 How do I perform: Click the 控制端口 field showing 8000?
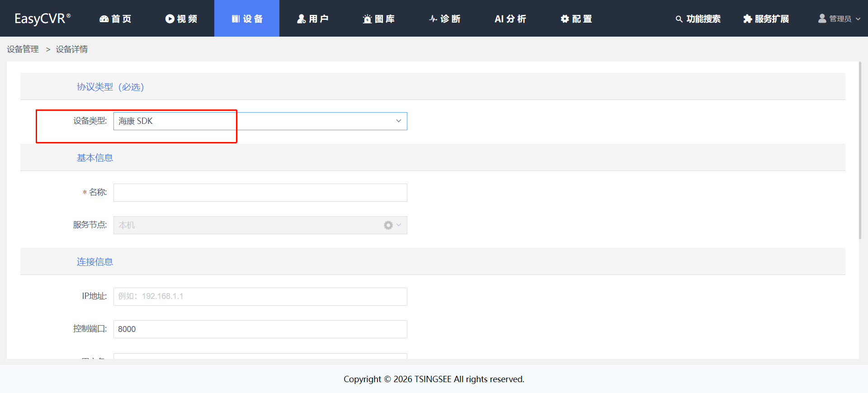260,329
